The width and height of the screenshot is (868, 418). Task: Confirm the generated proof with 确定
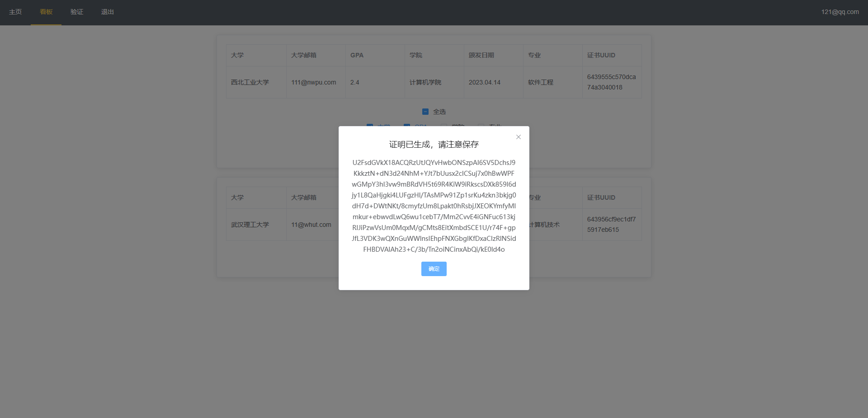434,269
